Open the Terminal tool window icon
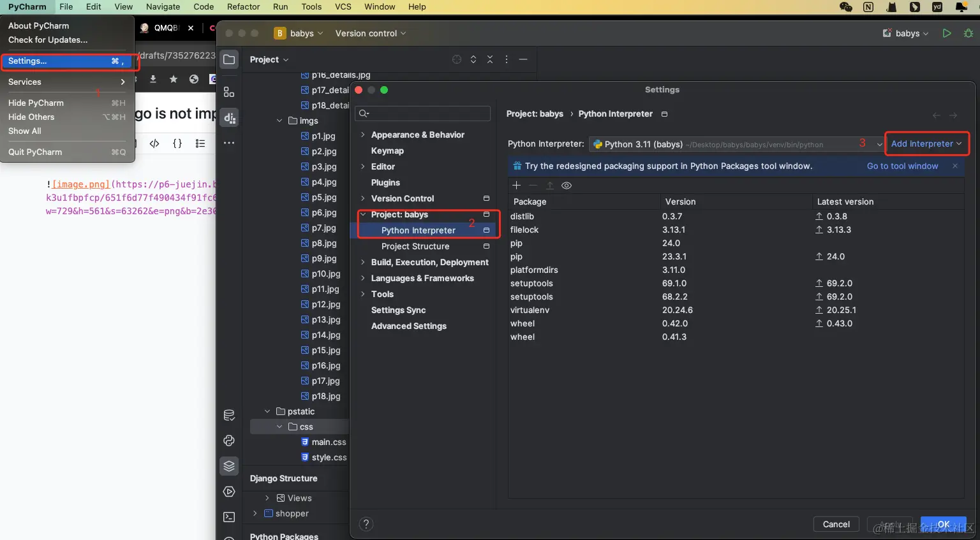This screenshot has width=980, height=540. point(229,517)
